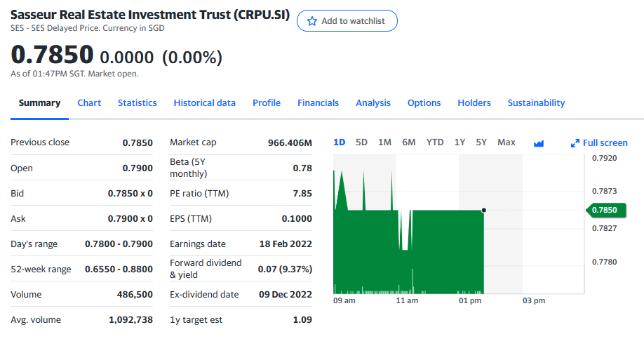Switch to the Statistics tab

[137, 102]
